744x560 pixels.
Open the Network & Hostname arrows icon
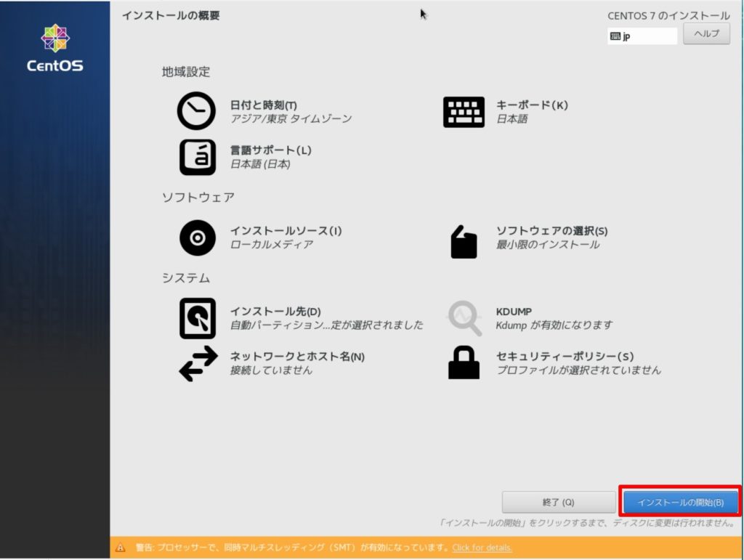198,363
